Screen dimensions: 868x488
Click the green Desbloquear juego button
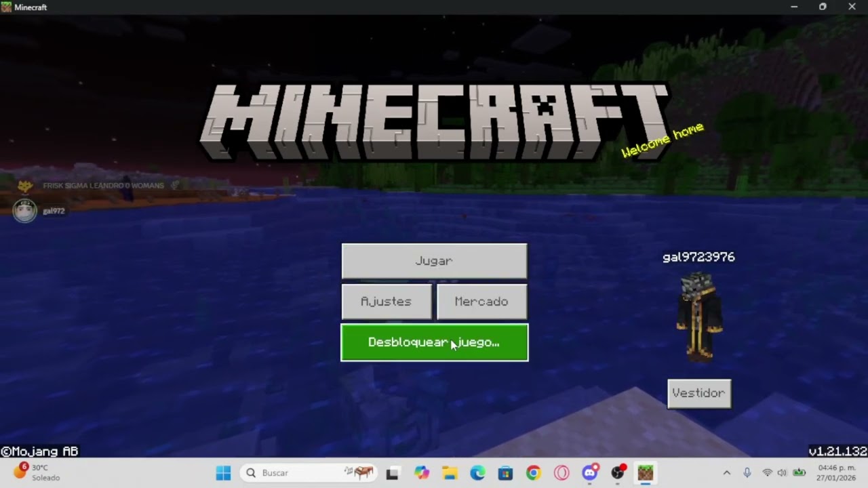click(x=434, y=342)
